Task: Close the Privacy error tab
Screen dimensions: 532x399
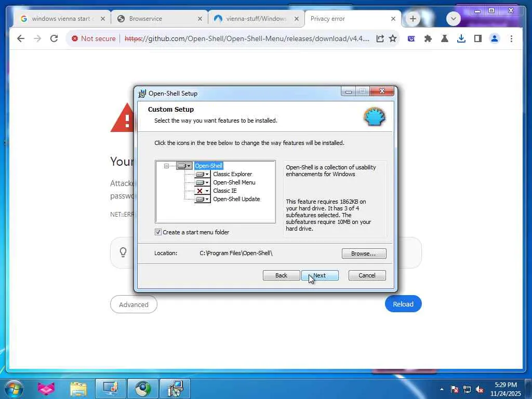Action: (393, 19)
